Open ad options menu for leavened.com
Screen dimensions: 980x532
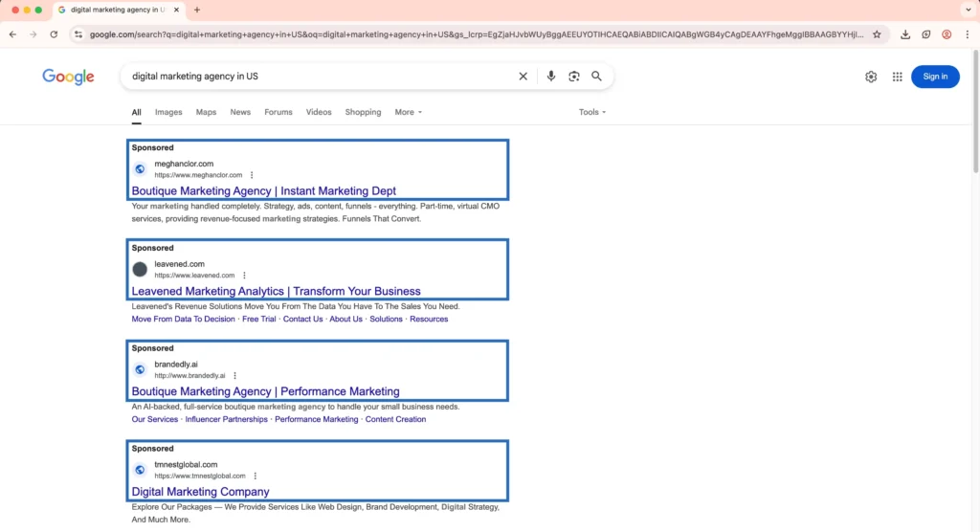[x=244, y=275]
